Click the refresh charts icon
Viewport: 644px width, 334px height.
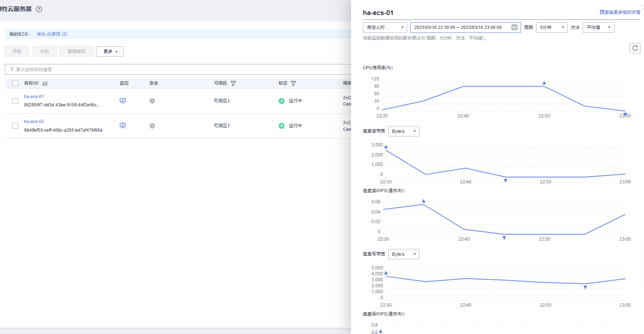click(x=635, y=48)
